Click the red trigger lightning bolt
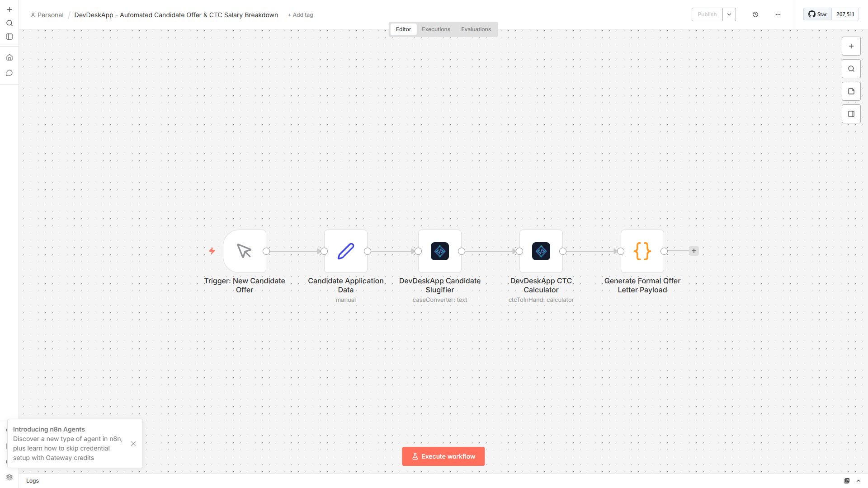This screenshot has width=868, height=488. (212, 251)
